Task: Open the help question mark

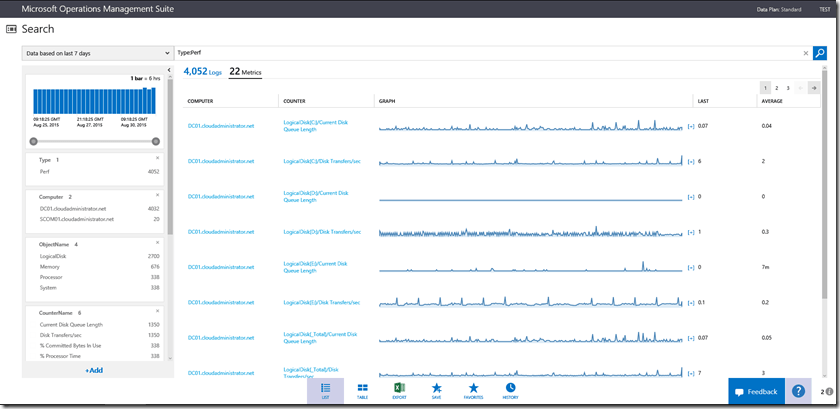Action: tap(798, 391)
